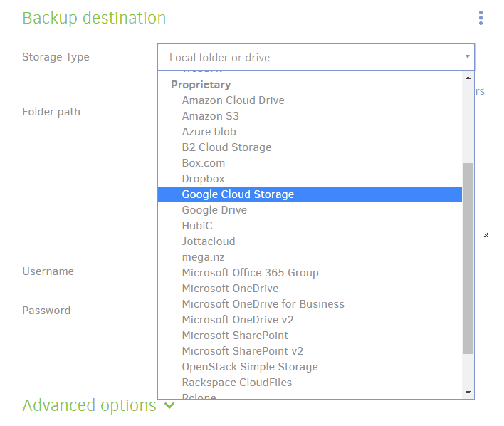Select Box.com as storage type

click(x=203, y=163)
